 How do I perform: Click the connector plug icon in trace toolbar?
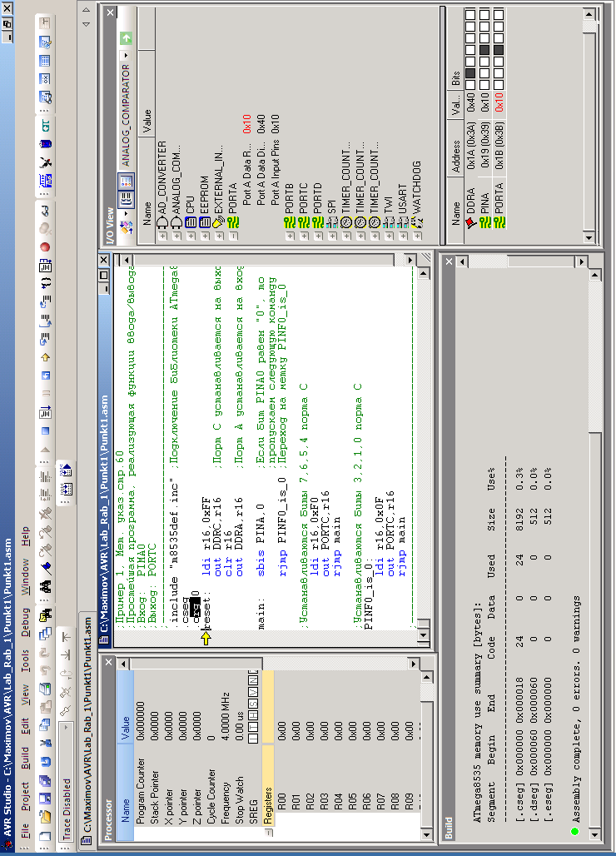tap(66, 711)
